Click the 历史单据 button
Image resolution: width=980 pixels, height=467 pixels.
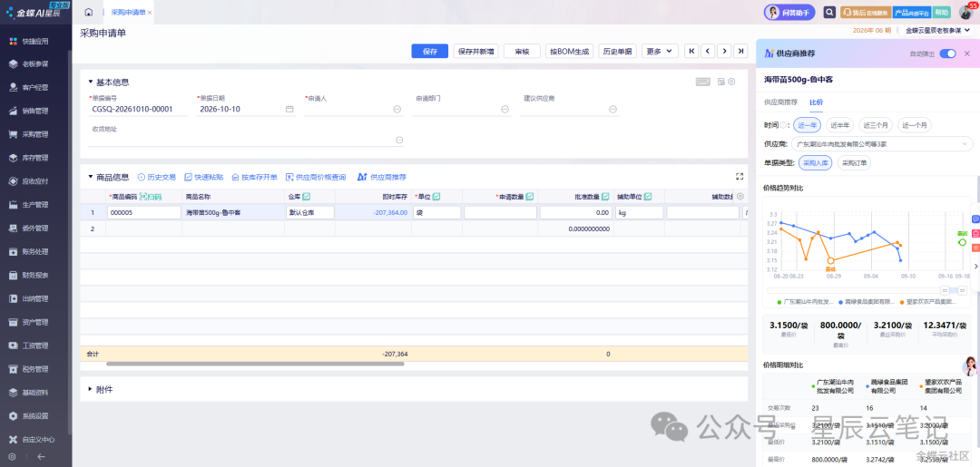pos(618,51)
